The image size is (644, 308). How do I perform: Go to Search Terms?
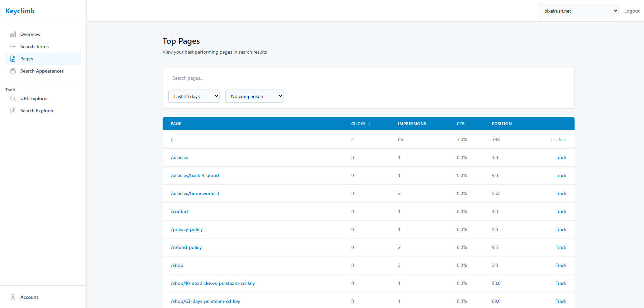point(43,46)
